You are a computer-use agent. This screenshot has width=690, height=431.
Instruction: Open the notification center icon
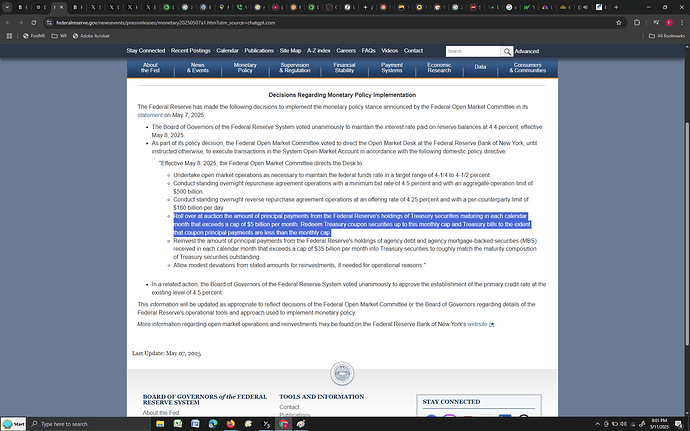(x=679, y=424)
